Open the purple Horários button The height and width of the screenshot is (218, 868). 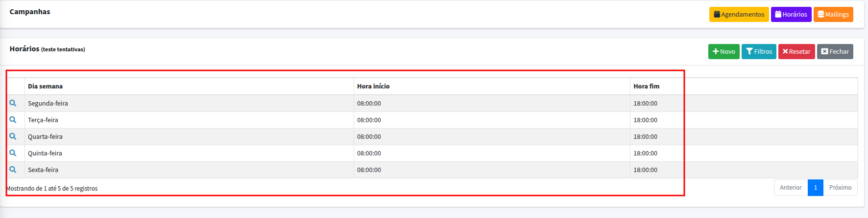point(791,14)
